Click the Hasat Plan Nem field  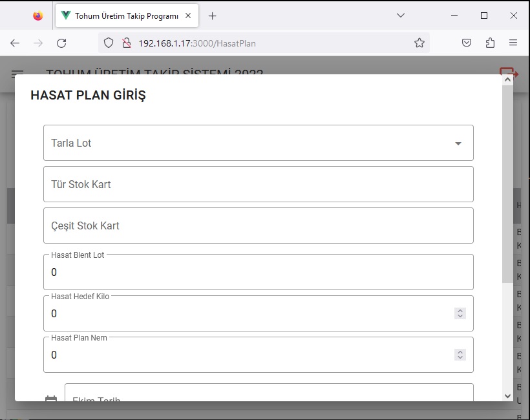click(x=259, y=355)
